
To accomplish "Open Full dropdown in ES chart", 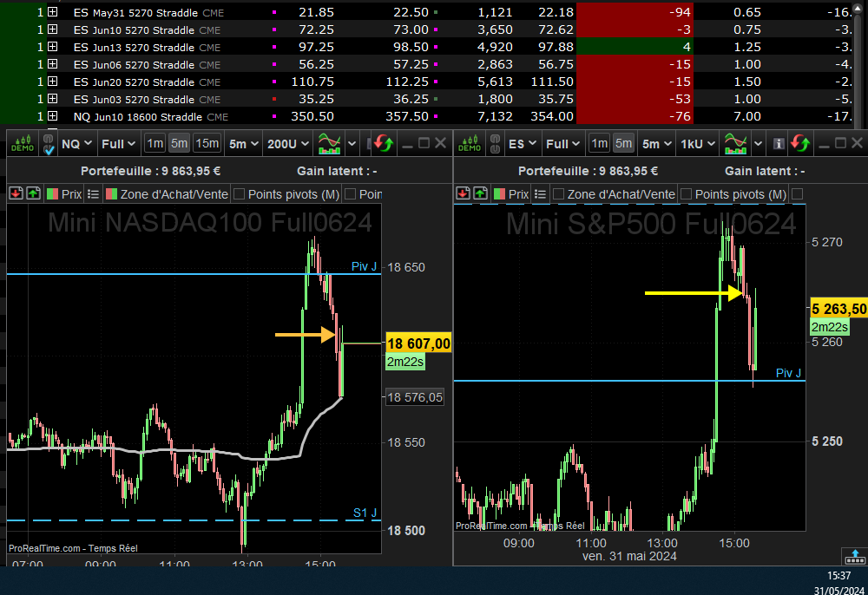I will (x=562, y=144).
